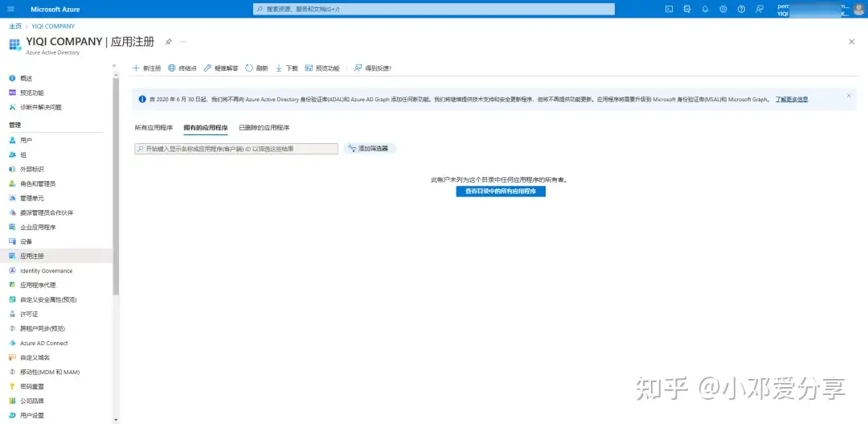
Task: Open the directories and subscriptions filter icon
Action: [x=687, y=9]
